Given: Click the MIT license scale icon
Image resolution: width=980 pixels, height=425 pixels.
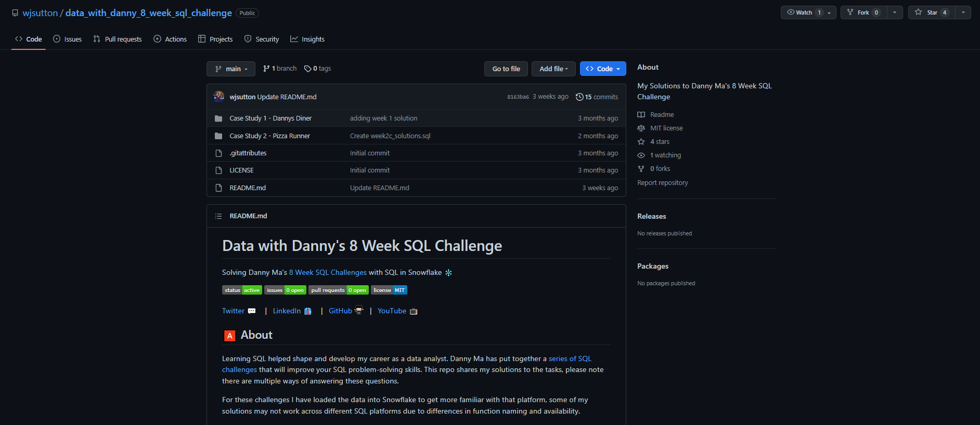Looking at the screenshot, I should tap(641, 128).
